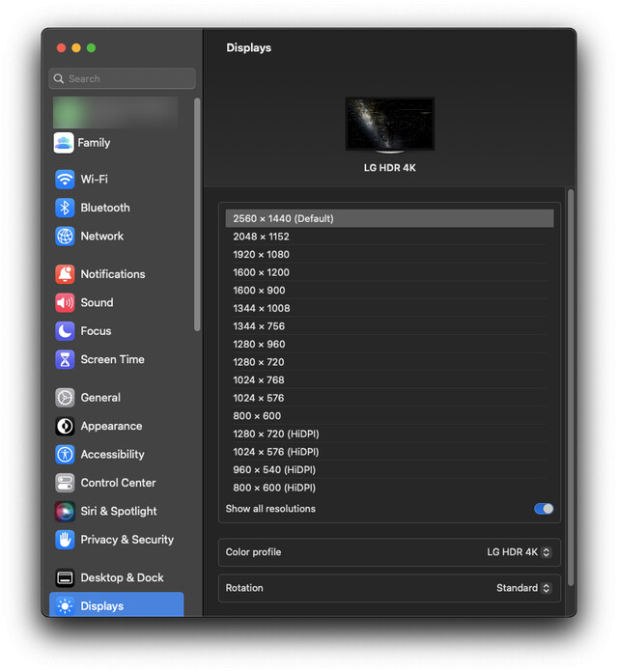Image resolution: width=618 pixels, height=672 pixels.
Task: Open the Color profile dropdown
Action: [519, 552]
